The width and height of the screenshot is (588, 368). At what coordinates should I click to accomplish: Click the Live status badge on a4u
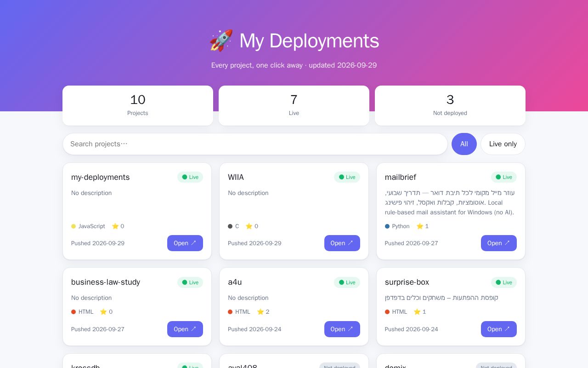tap(347, 282)
